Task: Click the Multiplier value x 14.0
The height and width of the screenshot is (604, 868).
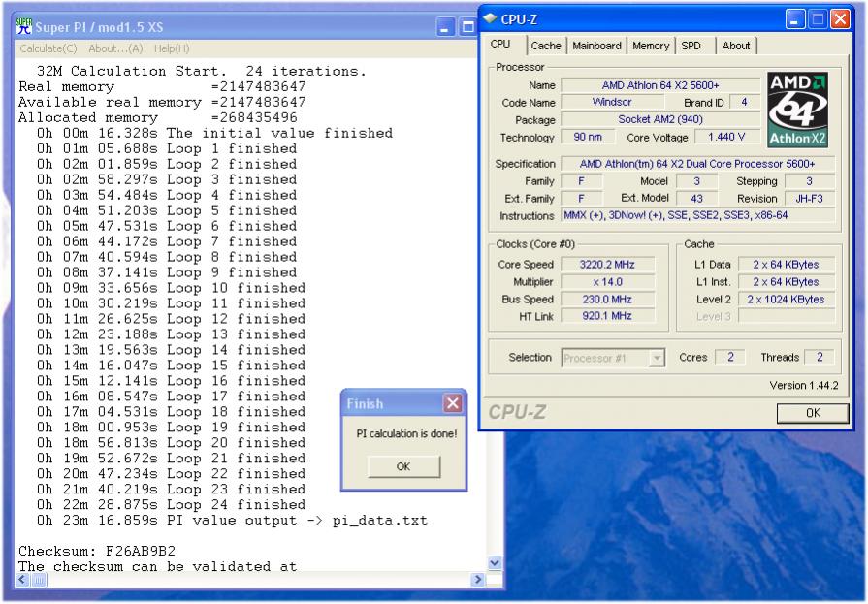Action: pos(607,282)
